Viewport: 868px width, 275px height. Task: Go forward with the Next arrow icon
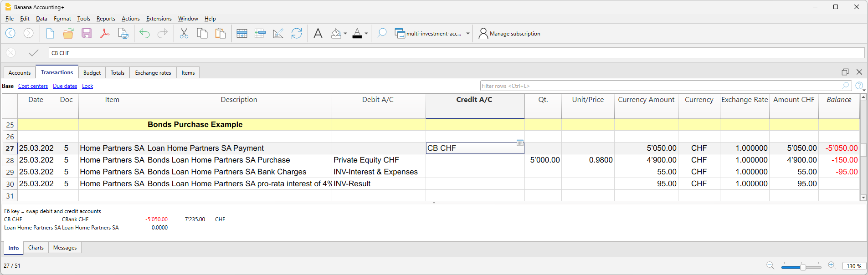point(28,33)
